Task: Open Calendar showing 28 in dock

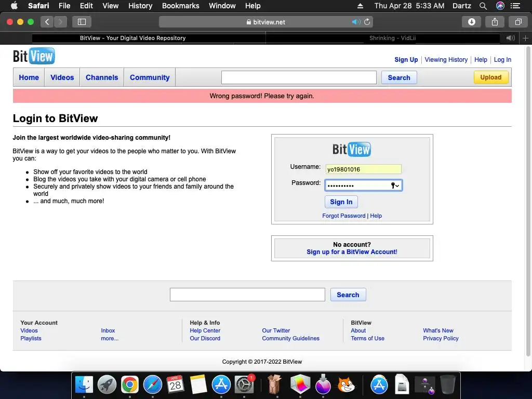Action: [x=176, y=385]
